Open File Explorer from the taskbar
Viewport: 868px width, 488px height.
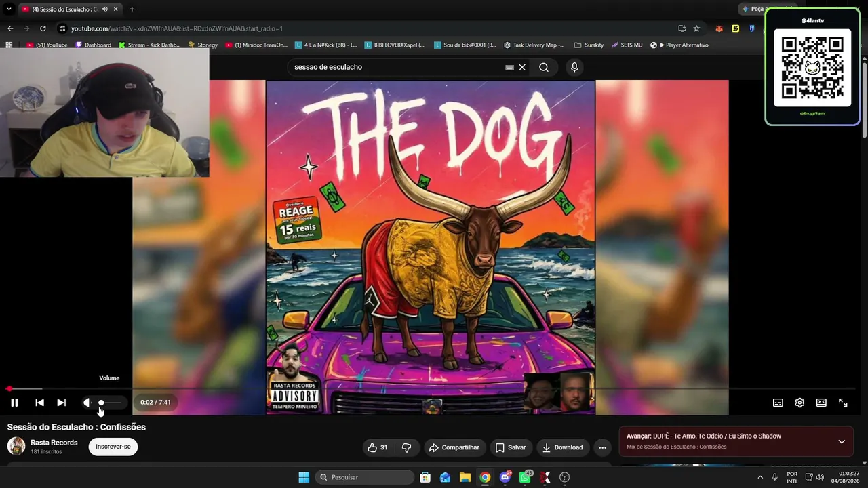click(465, 477)
